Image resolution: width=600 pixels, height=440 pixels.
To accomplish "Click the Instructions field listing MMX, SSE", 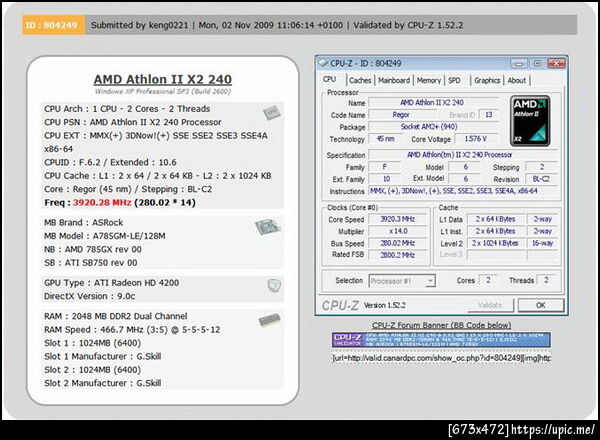I will pyautogui.click(x=462, y=191).
